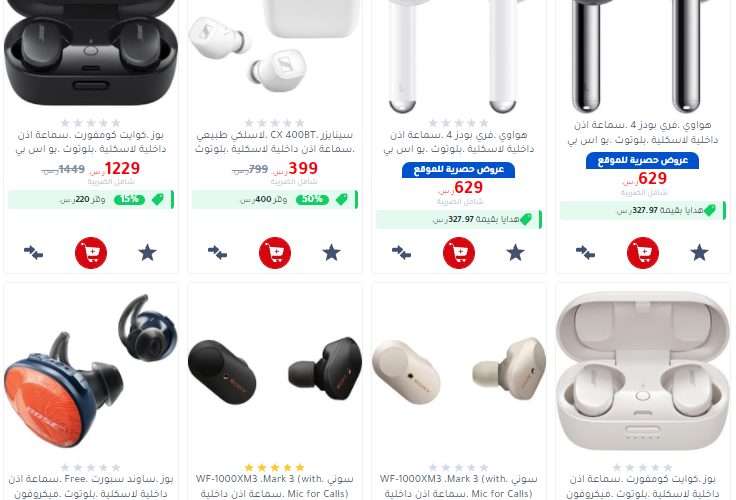Compare the white Huawei FreeBuds 4

pyautogui.click(x=401, y=253)
